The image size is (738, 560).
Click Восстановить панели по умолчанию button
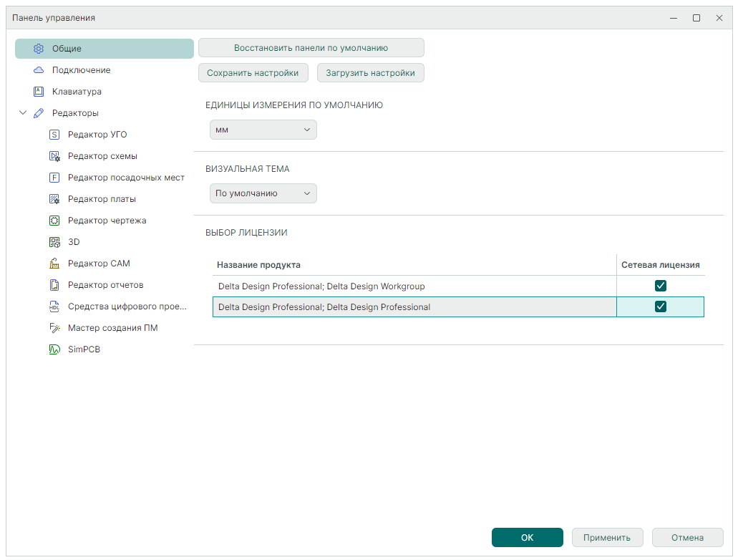coord(311,48)
